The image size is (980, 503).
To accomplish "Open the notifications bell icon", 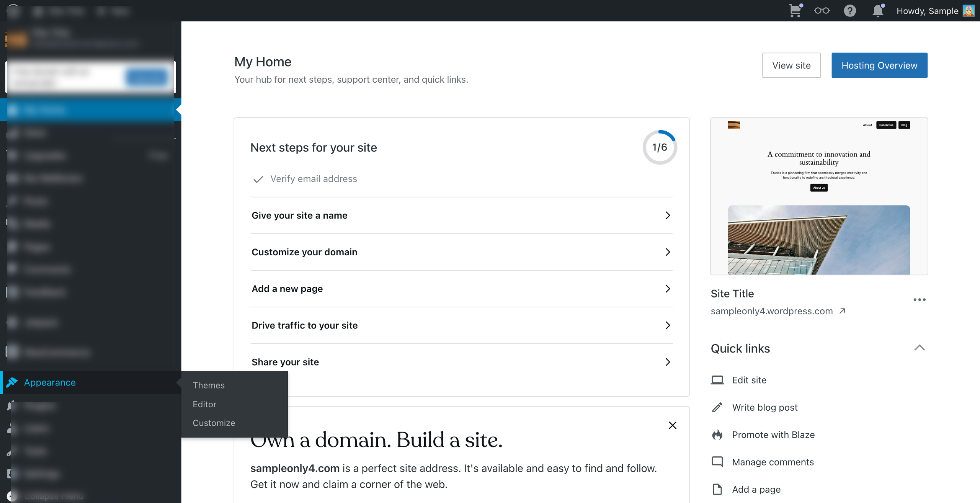I will [877, 11].
